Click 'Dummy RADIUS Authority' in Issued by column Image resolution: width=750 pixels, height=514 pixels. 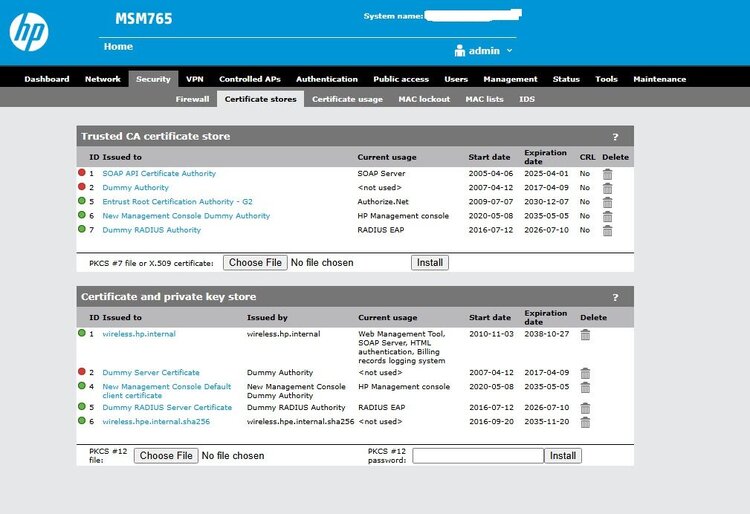click(296, 407)
